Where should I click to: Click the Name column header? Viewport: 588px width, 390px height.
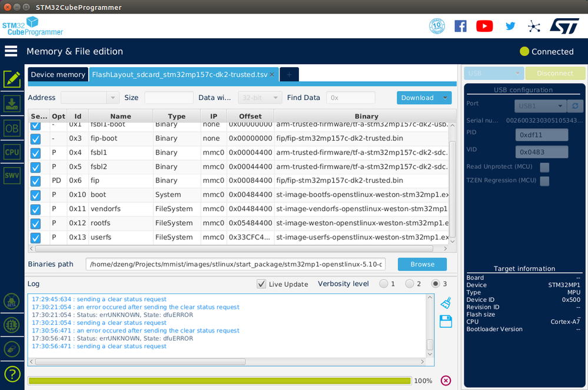tap(121, 116)
